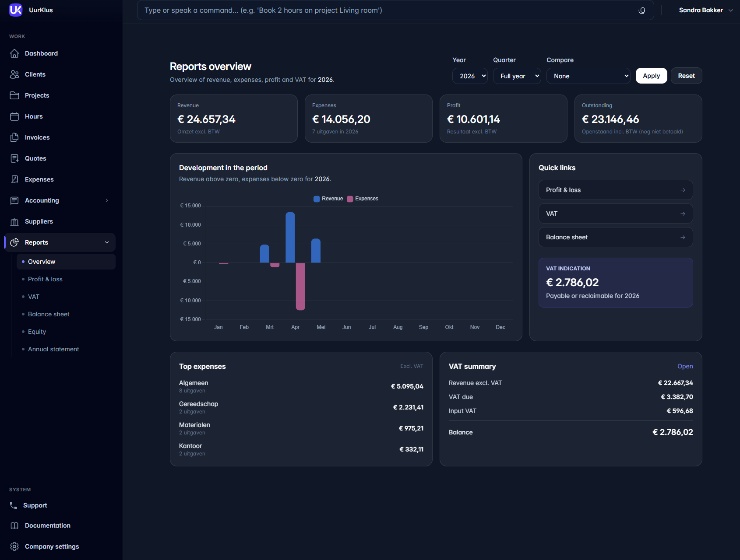740x560 pixels.
Task: Open Dashboard via its house icon
Action: click(14, 53)
